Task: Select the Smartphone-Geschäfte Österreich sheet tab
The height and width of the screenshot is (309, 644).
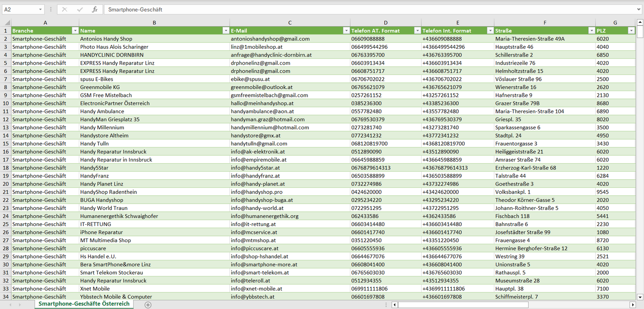Action: coord(84,304)
